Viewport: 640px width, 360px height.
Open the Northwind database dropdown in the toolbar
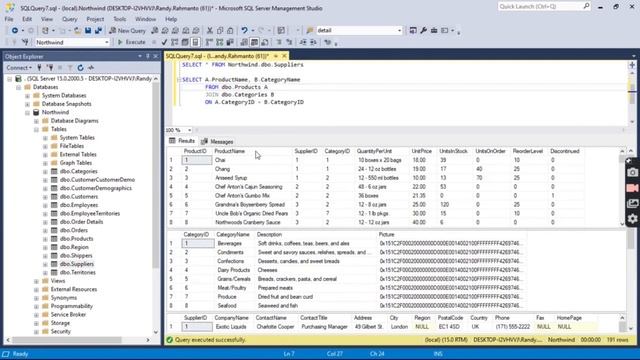pos(107,42)
